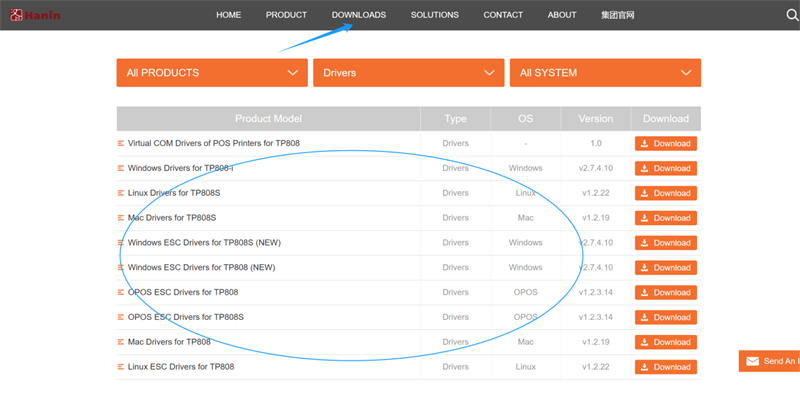The height and width of the screenshot is (405, 800).
Task: Open the ABOUT page
Action: pyautogui.click(x=562, y=15)
